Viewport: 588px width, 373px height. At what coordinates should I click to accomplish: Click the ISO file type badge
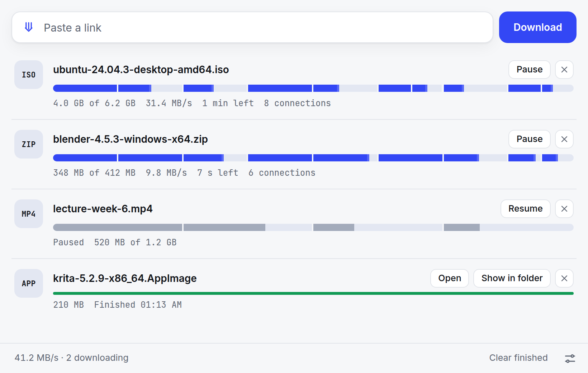coord(29,75)
